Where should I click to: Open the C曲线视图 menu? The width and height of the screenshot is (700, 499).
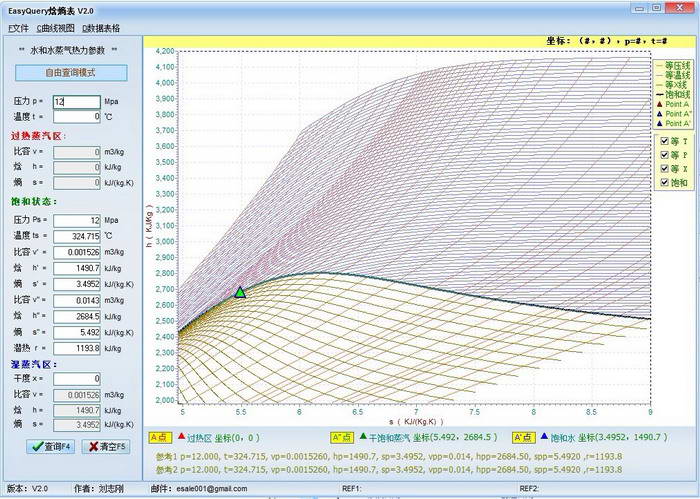[x=56, y=28]
